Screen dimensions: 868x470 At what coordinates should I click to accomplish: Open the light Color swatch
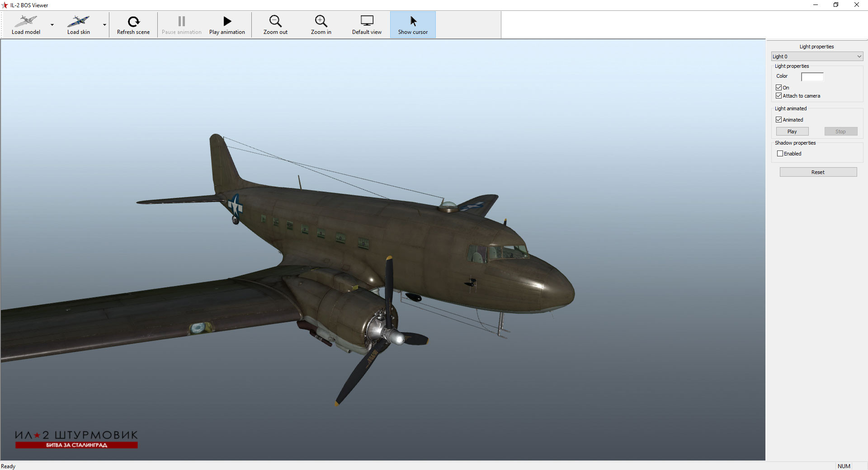click(812, 77)
